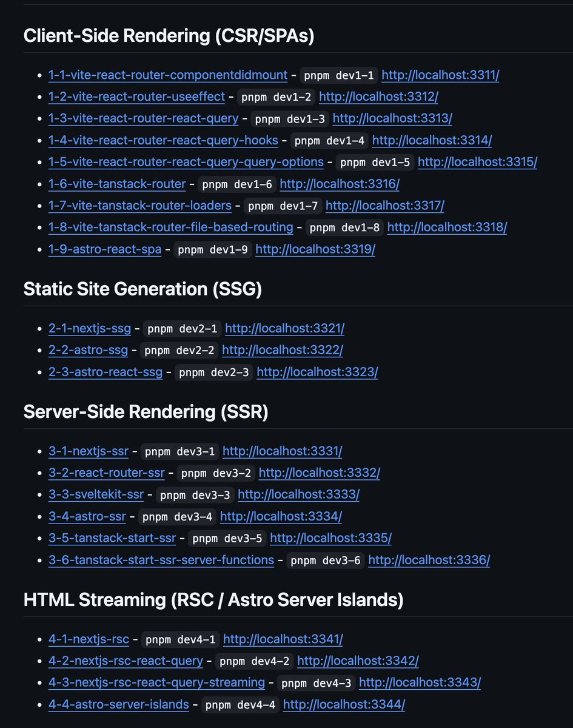Go to http://localhost:3332/ link
This screenshot has height=728, width=573.
point(320,473)
